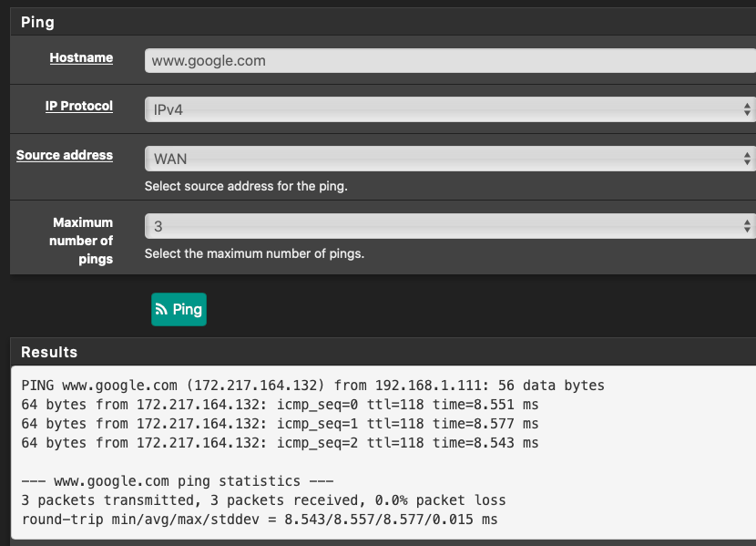
Task: Click the stepper arrows on IPv4 select
Action: [x=747, y=109]
